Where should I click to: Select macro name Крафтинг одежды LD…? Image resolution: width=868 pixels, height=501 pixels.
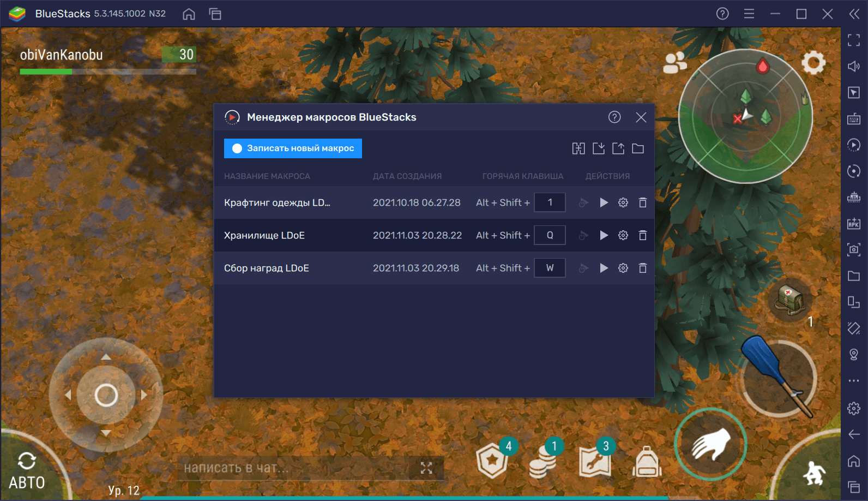(x=277, y=202)
